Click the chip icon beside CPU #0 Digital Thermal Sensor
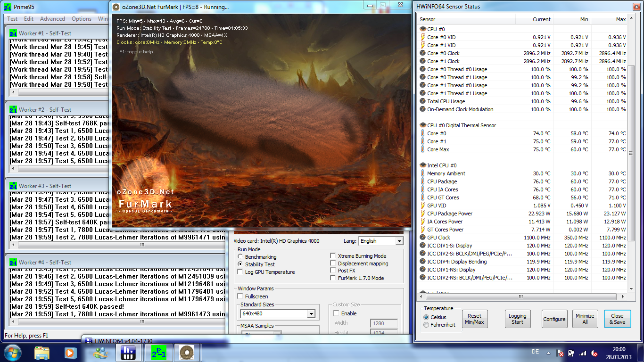Image resolution: width=644 pixels, height=362 pixels. coord(423,125)
